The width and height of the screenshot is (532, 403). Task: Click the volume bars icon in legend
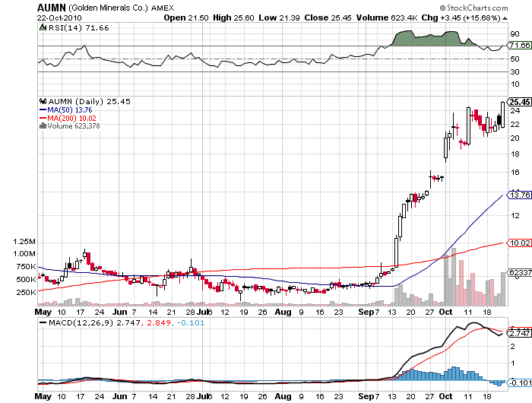tap(43, 125)
